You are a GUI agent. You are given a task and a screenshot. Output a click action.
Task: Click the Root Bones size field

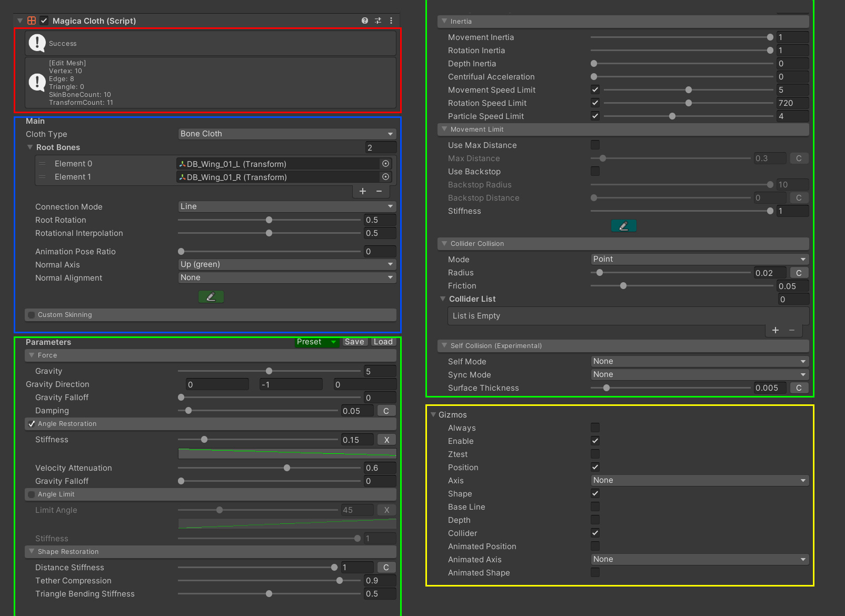pos(381,147)
